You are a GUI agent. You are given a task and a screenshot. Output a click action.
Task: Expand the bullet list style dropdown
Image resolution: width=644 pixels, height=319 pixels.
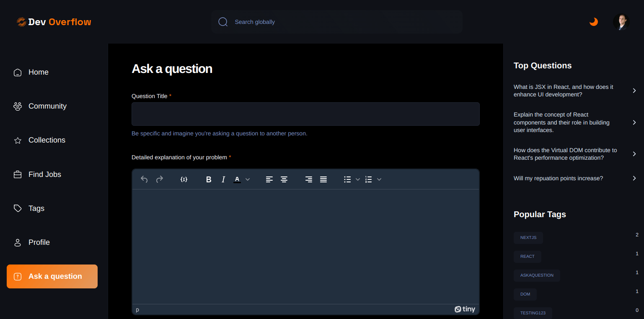click(358, 179)
